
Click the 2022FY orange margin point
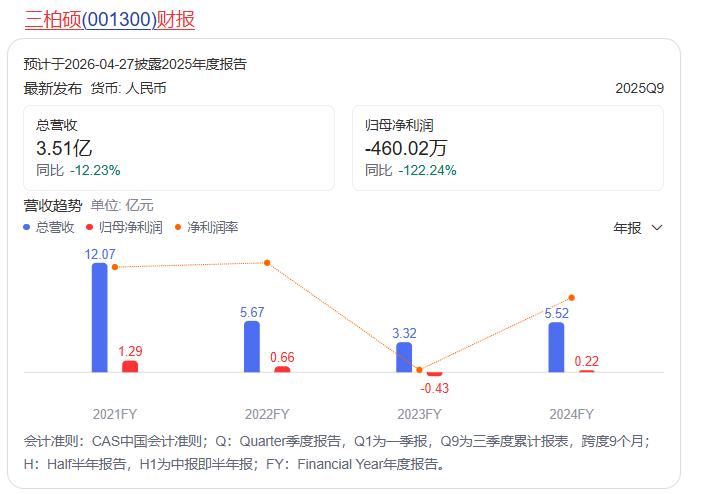pyautogui.click(x=267, y=263)
